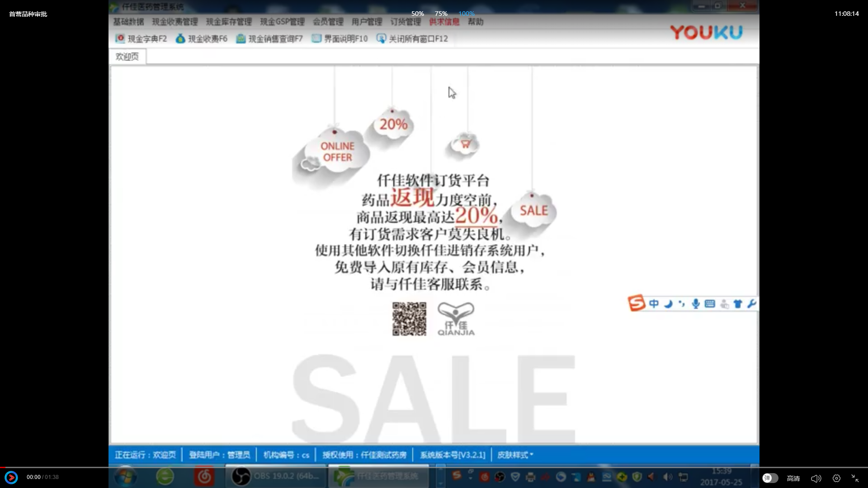This screenshot has height=488, width=868.
Task: Open the 现金GSP管理 menu
Action: tap(282, 22)
